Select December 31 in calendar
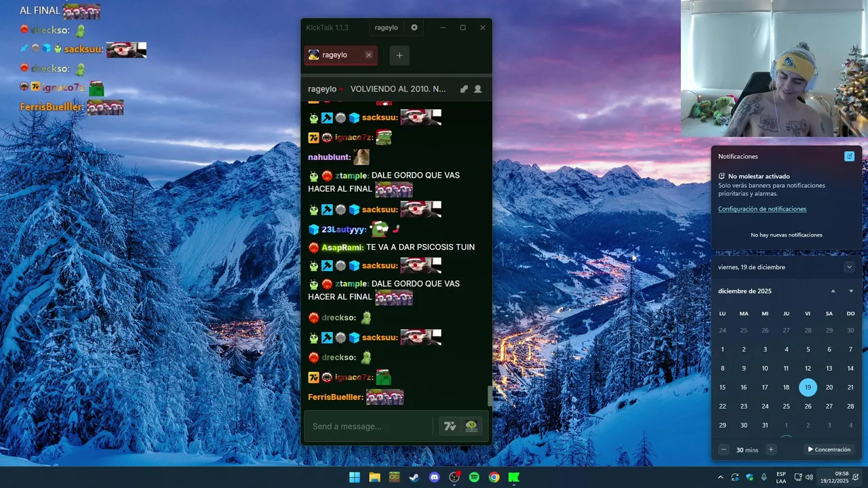 (765, 426)
